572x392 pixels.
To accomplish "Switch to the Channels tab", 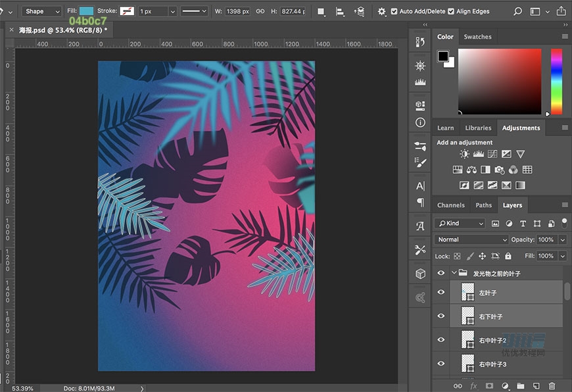I will point(450,205).
